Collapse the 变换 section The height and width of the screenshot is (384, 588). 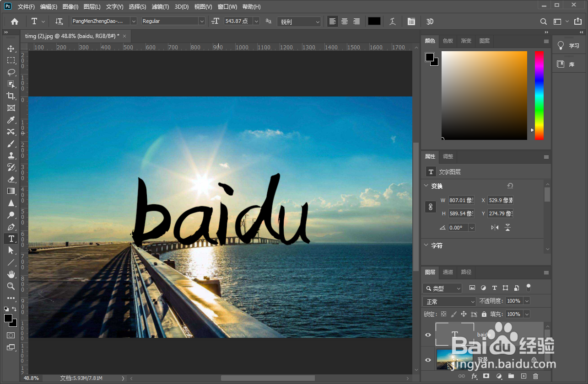[x=426, y=186]
